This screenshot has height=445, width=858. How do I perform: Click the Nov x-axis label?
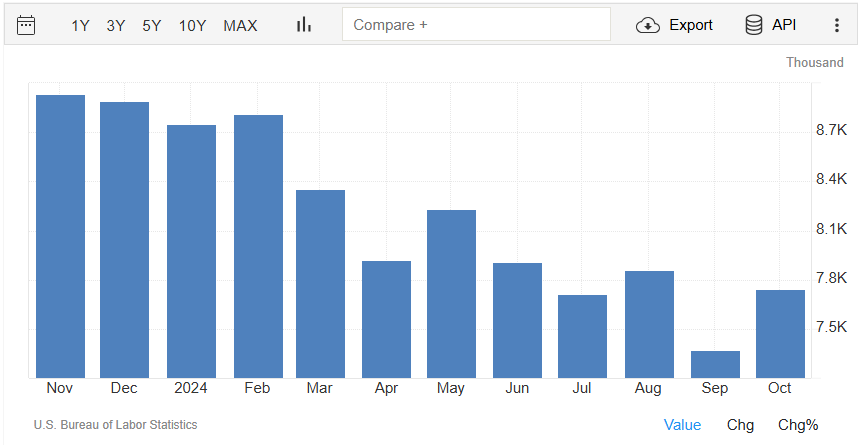pyautogui.click(x=60, y=388)
